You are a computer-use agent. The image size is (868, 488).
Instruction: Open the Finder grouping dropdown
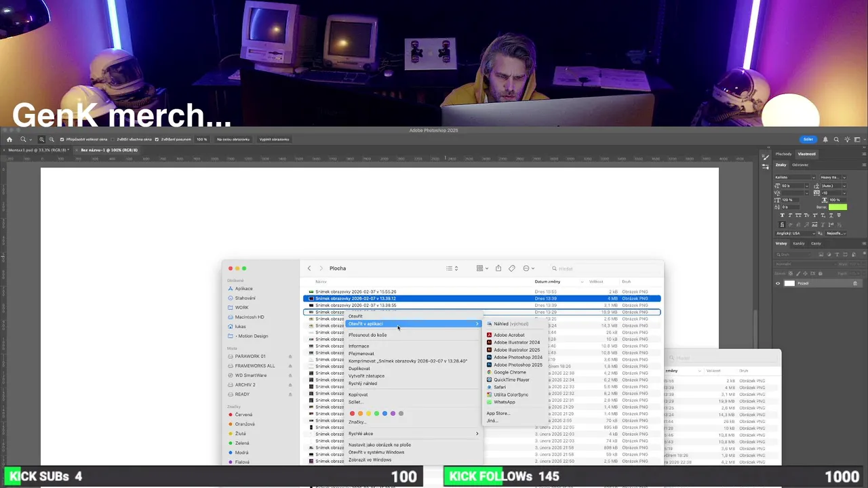point(483,268)
